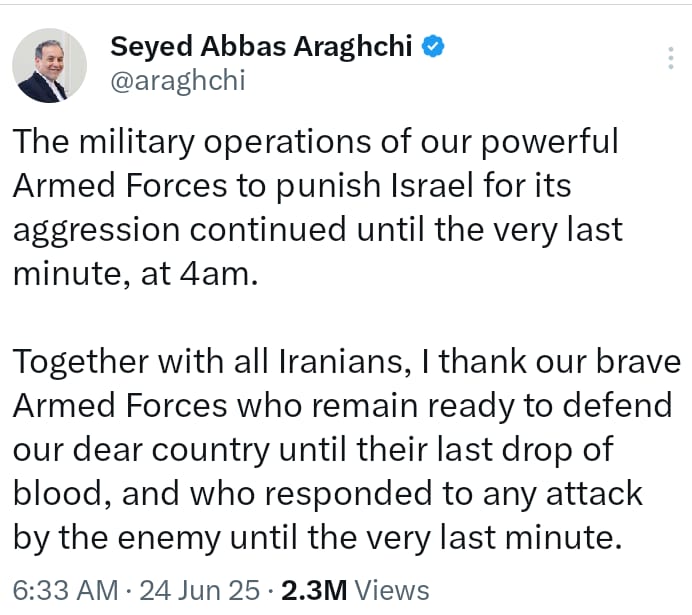Click the display name Seyed Abbas Araghchi
The image size is (692, 615).
pos(263,46)
